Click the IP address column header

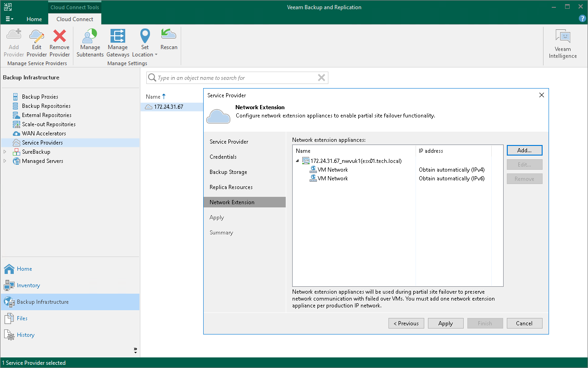(454, 151)
